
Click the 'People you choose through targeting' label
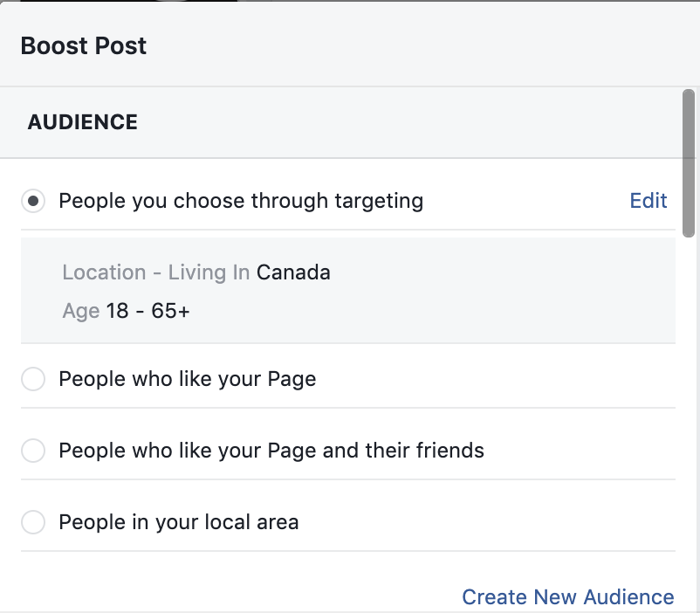[241, 201]
